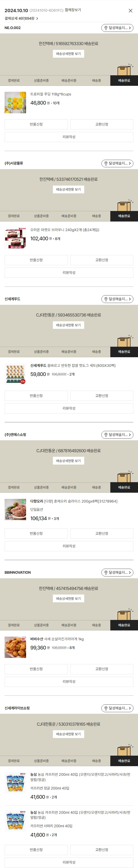Click the location pin icon next to NE.O.002

coord(106,28)
